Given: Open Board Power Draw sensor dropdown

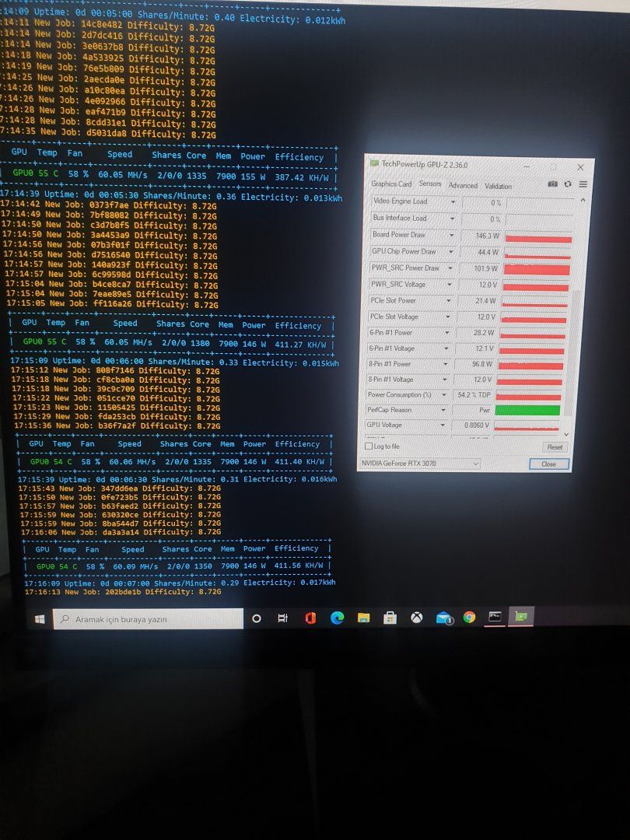Looking at the screenshot, I should 452,235.
